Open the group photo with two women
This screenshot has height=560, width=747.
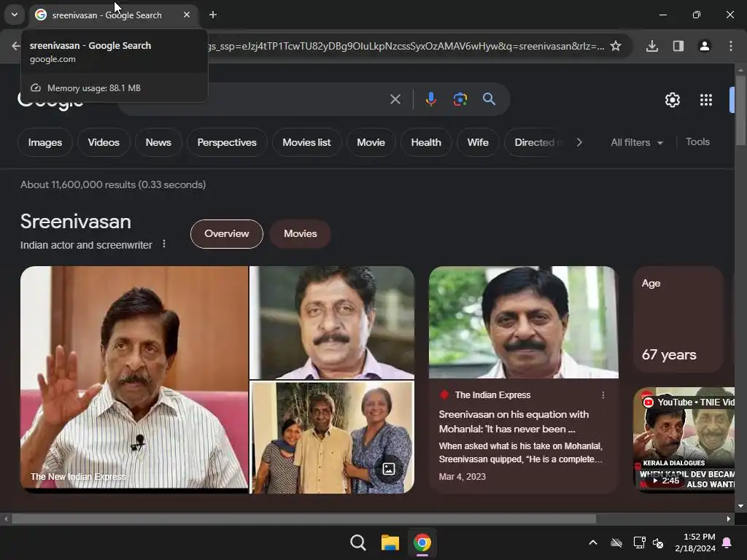tap(332, 437)
